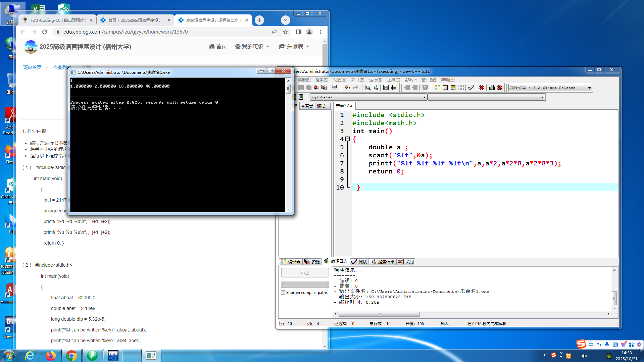Expand the 朱喻辰 user dropdown
The width and height of the screenshot is (644, 362).
(294, 46)
